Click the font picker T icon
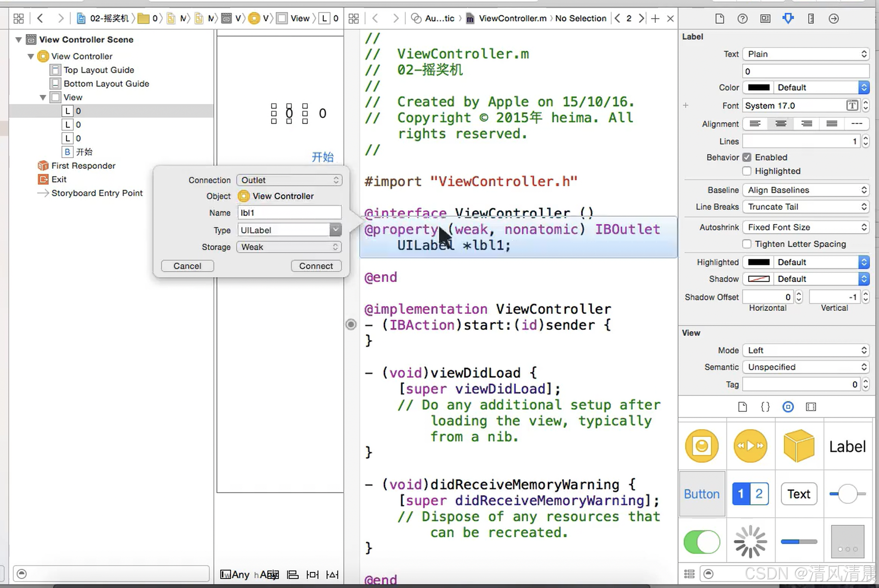879x588 pixels. [852, 106]
